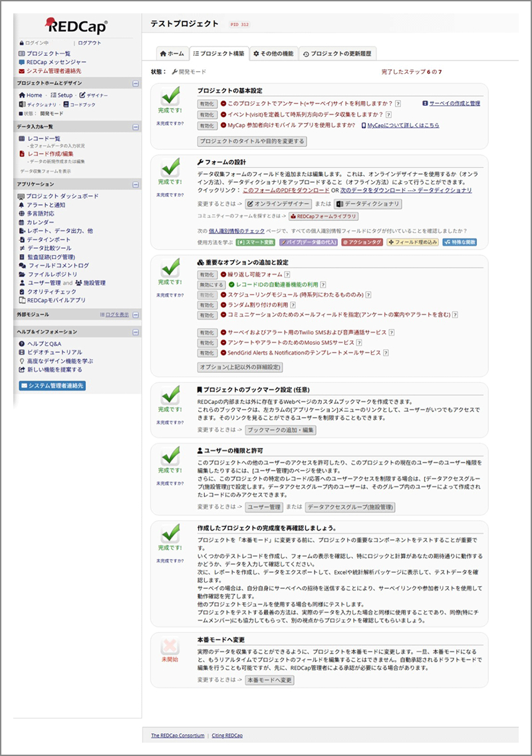Enable the MyCap mobile app option

(x=207, y=125)
